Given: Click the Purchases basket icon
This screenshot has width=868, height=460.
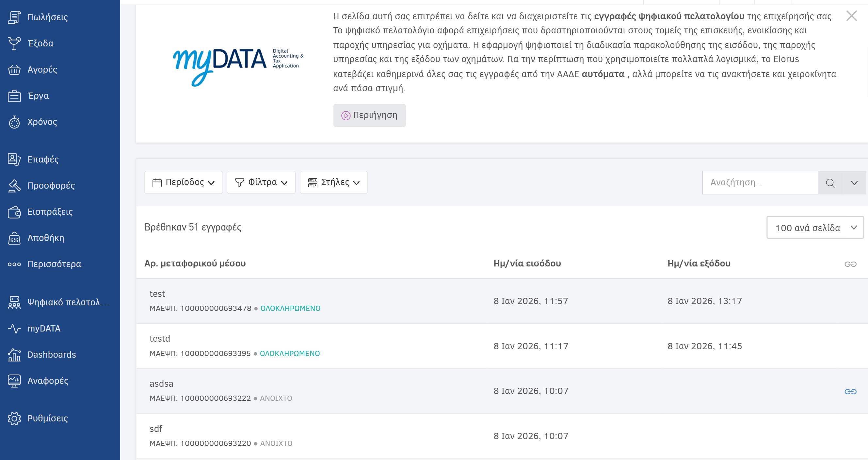Looking at the screenshot, I should (14, 70).
